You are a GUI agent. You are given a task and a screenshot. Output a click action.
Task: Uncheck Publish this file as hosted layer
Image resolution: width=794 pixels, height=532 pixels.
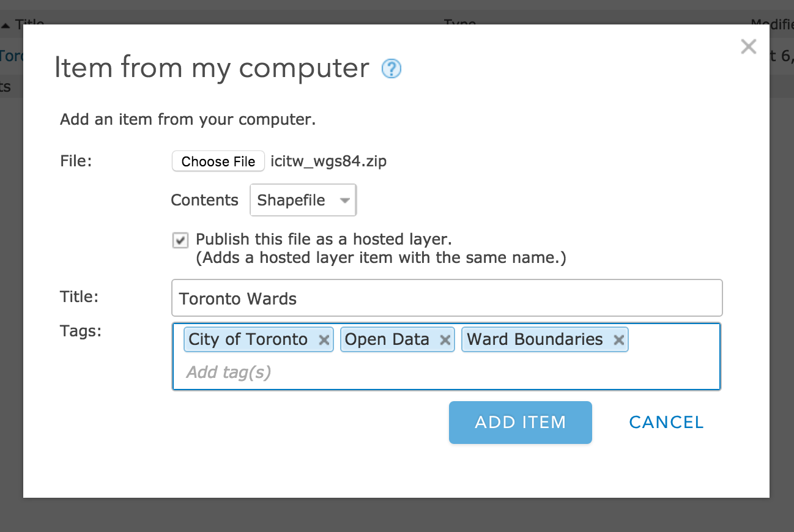[x=180, y=240]
